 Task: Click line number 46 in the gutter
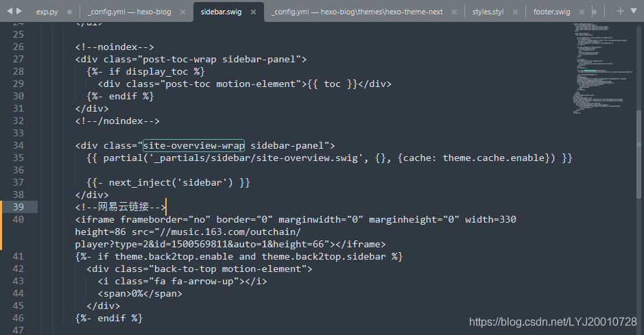coord(19,318)
